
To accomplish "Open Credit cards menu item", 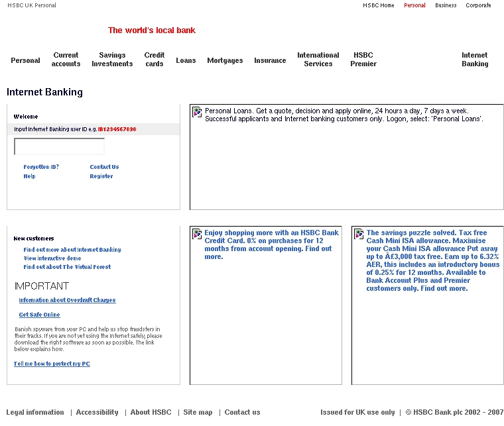I will tap(155, 60).
